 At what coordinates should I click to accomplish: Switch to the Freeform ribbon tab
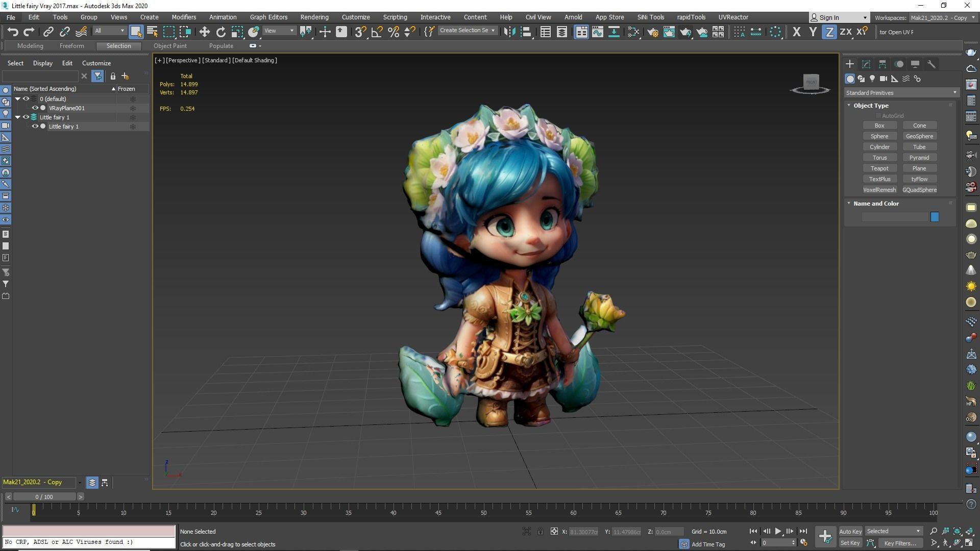71,45
